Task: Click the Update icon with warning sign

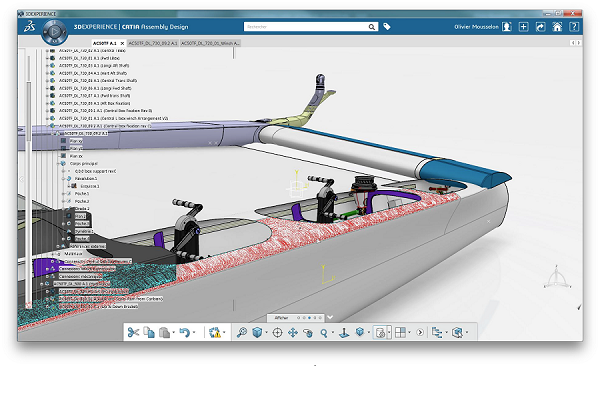Action: (215, 332)
